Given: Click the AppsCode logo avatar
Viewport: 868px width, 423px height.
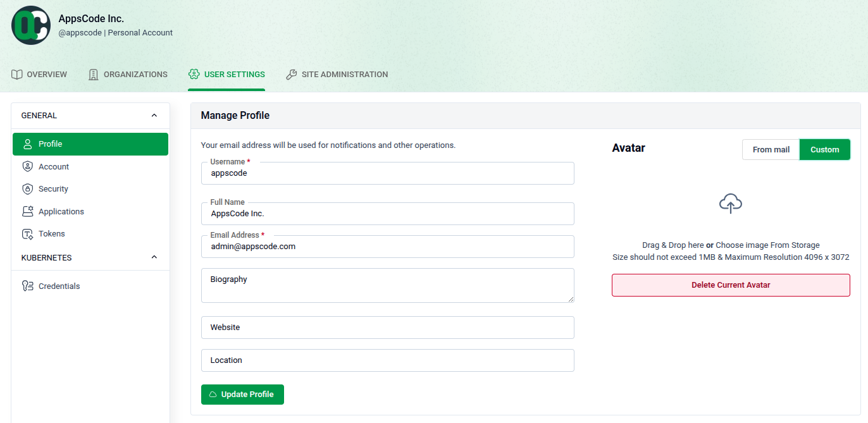Looking at the screenshot, I should pos(31,25).
